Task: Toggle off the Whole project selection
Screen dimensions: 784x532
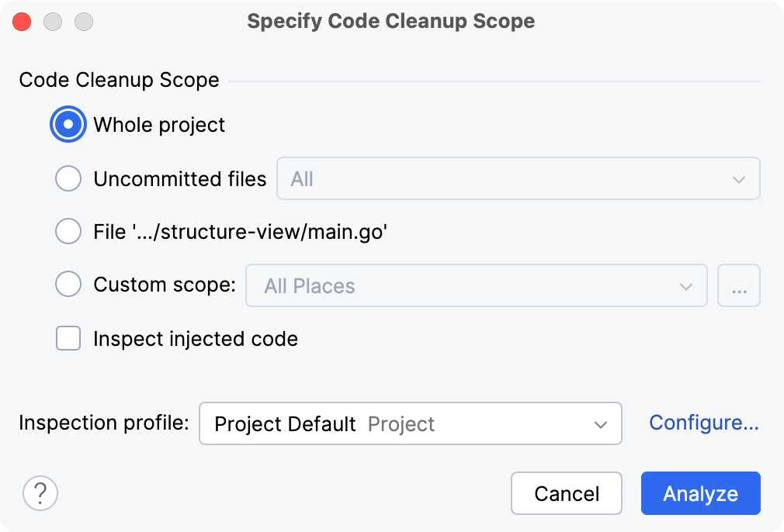Action: (68, 124)
